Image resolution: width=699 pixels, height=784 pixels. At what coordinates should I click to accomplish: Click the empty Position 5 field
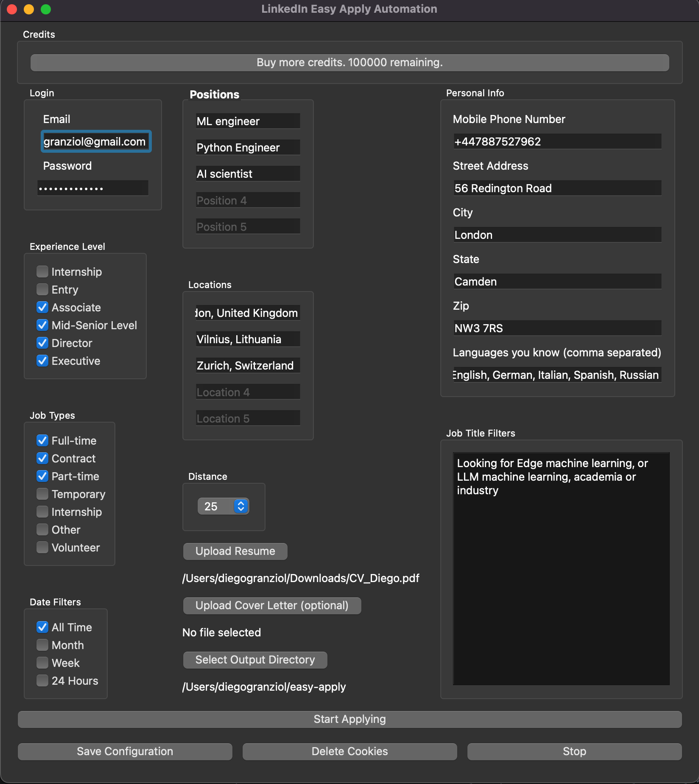[x=248, y=226]
